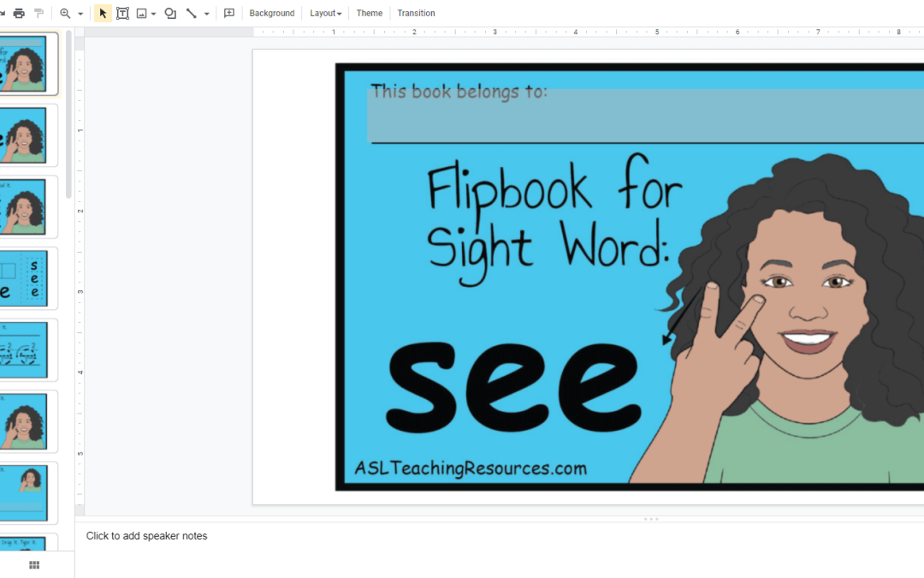Click the Paint format roller icon

(x=38, y=13)
